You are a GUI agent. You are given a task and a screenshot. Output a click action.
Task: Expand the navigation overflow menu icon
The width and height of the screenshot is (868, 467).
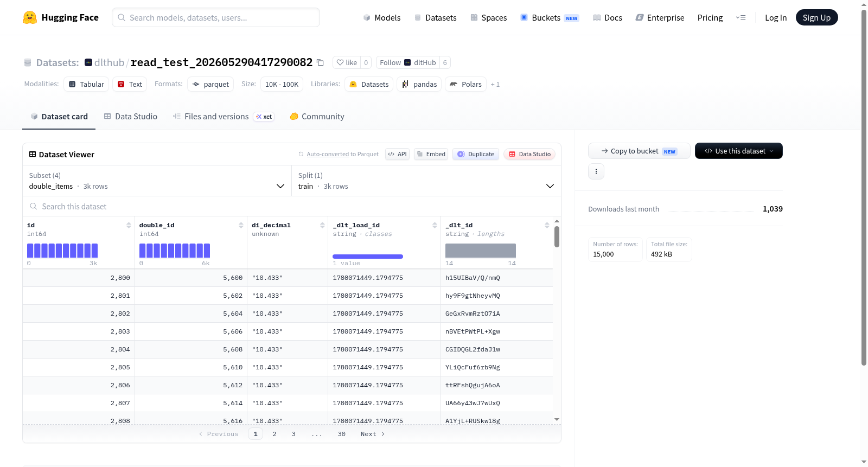click(x=741, y=17)
